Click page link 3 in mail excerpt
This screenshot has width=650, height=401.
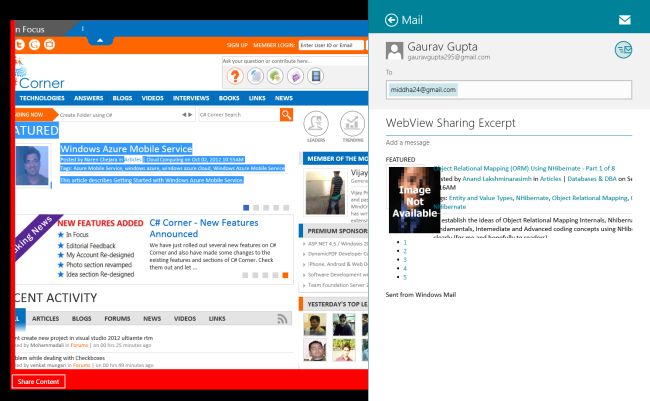click(405, 260)
